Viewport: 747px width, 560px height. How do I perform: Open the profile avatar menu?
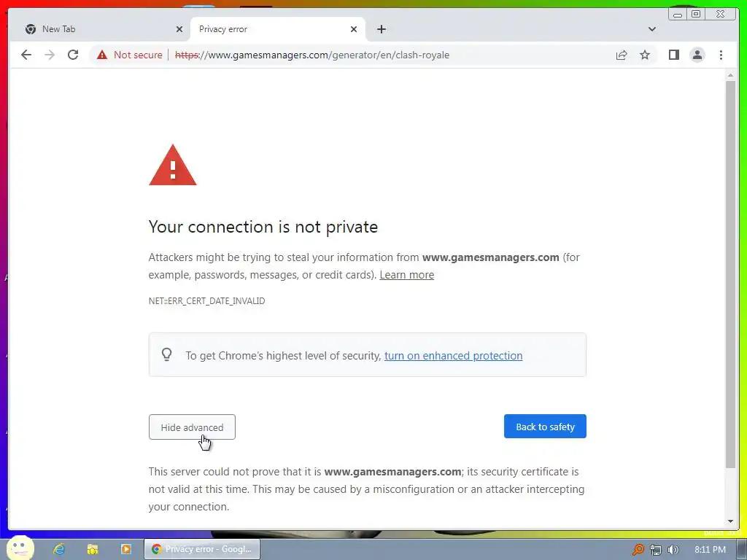697,55
